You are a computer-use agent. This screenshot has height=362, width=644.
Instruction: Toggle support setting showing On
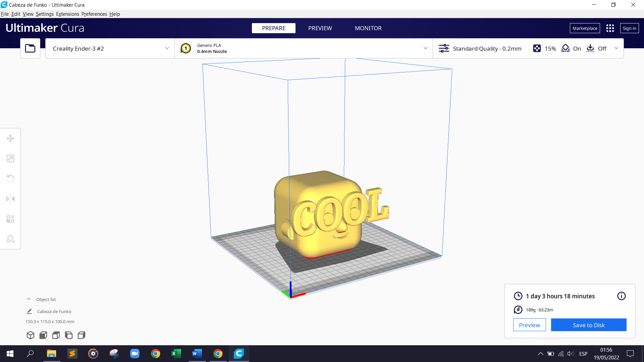click(572, 49)
